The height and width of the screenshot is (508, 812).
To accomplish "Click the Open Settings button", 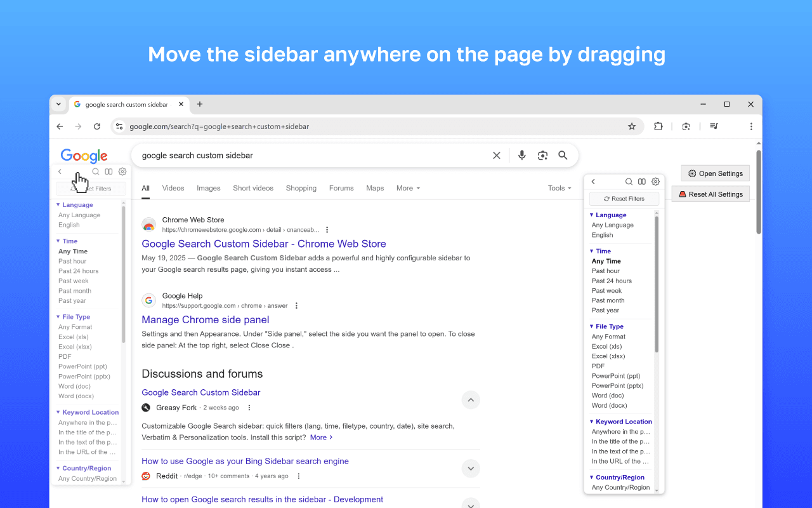I will tap(716, 173).
